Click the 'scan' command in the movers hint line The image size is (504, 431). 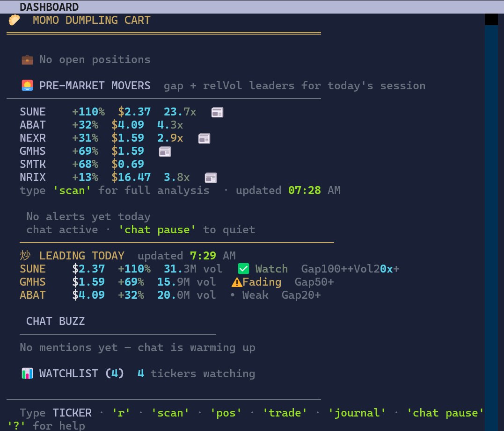(72, 190)
